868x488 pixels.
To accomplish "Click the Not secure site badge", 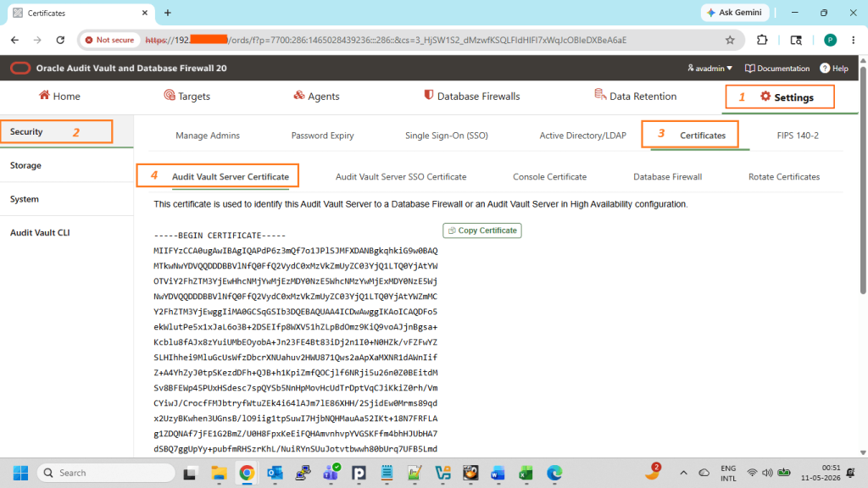I will click(109, 40).
